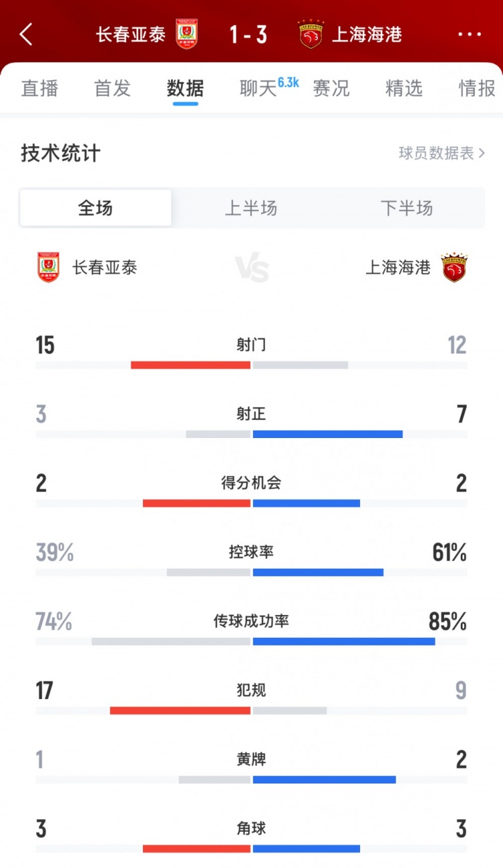Viewport: 503px width, 868px height.
Task: Open the 赛况 match events tab
Action: click(331, 89)
